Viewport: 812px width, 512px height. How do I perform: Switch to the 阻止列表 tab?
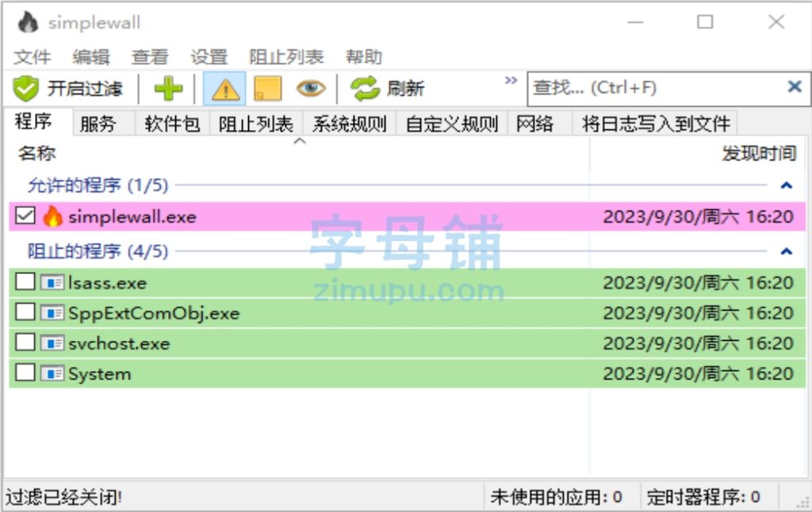(x=256, y=124)
